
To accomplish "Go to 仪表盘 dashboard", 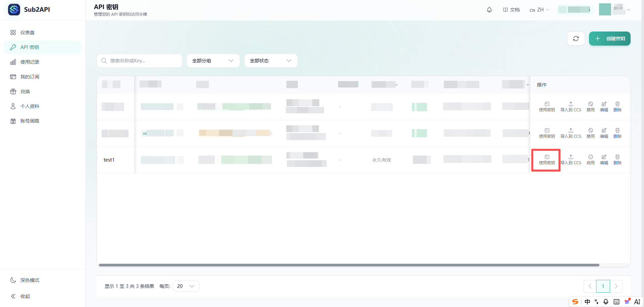I will point(43,33).
